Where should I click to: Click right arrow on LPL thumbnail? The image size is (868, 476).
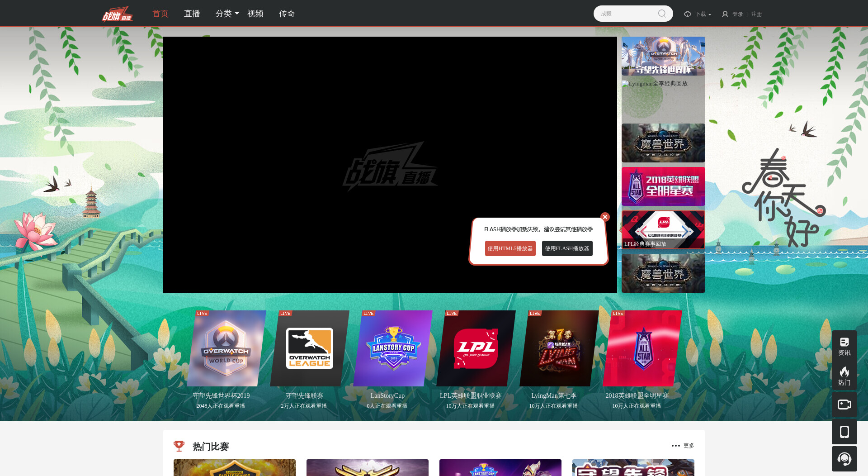tap(684, 232)
